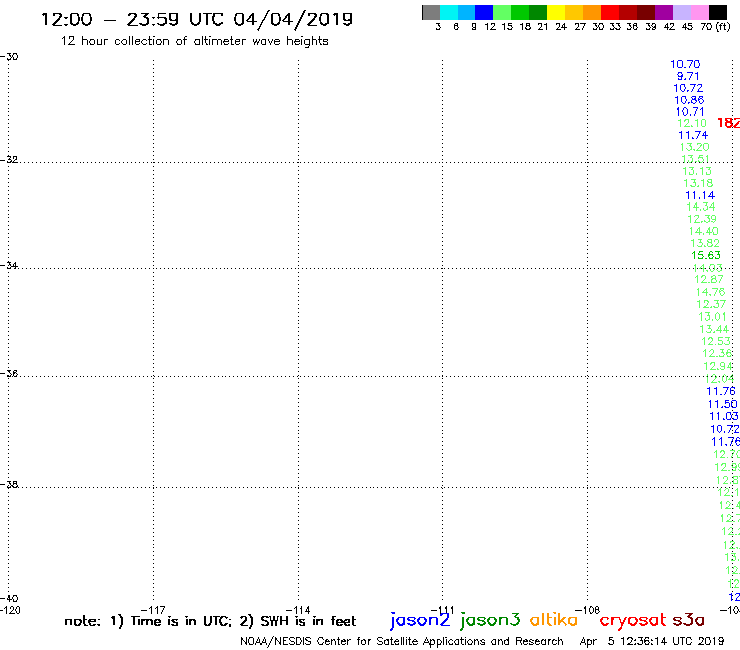
Task: Select the "s3a" satellite legend label
Action: (688, 620)
